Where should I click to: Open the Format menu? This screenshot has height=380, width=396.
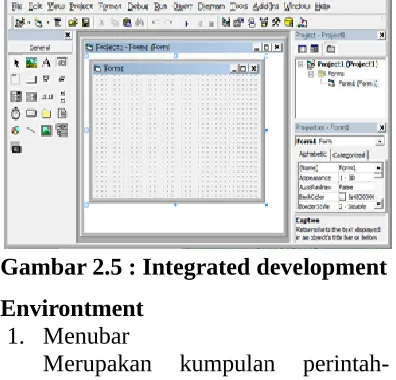click(110, 6)
